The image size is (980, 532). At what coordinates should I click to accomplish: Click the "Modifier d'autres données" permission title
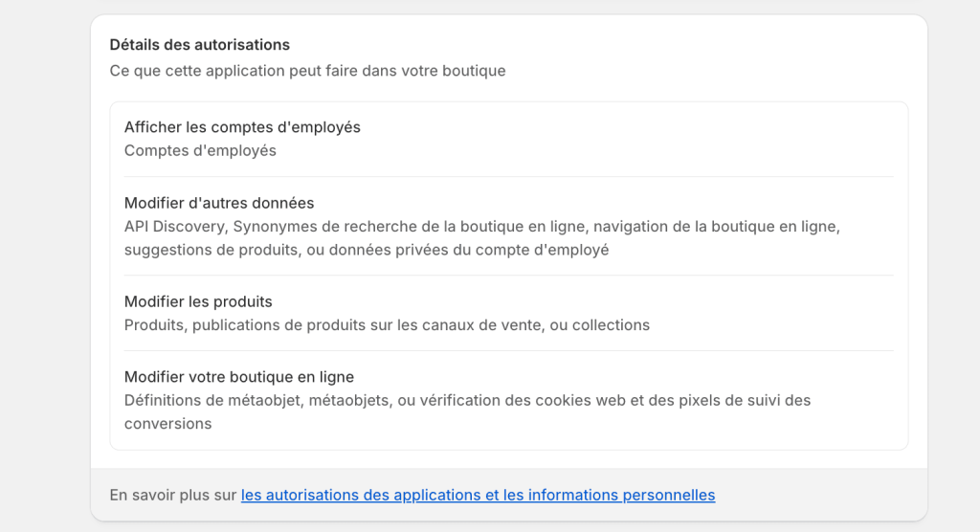[x=219, y=203]
